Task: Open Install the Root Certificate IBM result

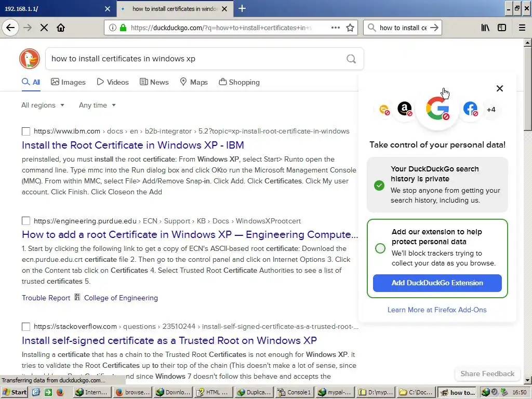Action: point(133,145)
